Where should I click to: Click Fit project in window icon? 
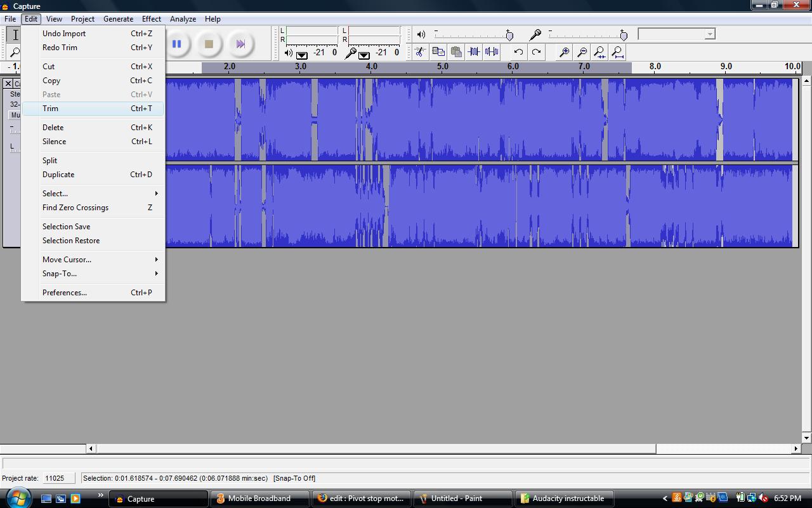click(617, 52)
